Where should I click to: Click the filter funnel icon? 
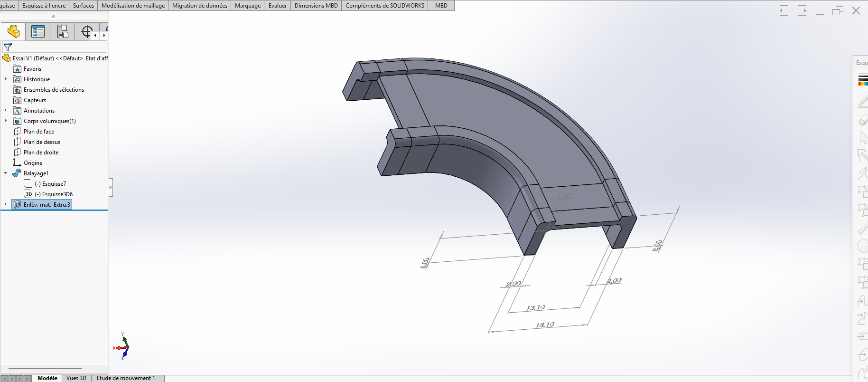8,47
